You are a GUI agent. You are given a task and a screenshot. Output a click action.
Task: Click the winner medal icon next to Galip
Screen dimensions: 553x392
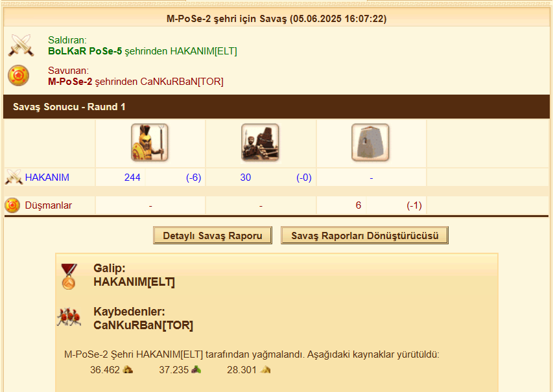(x=69, y=277)
